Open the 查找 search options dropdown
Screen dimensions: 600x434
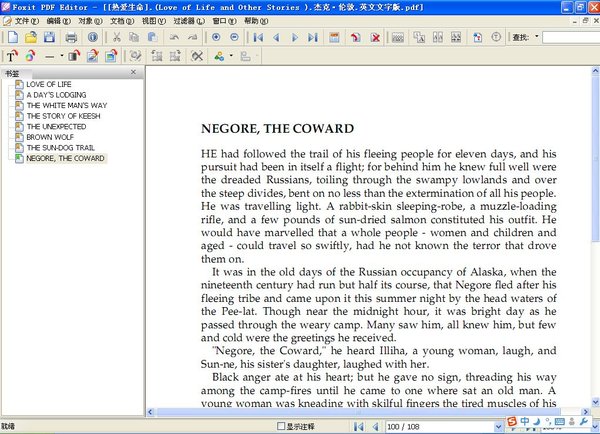coord(536,37)
